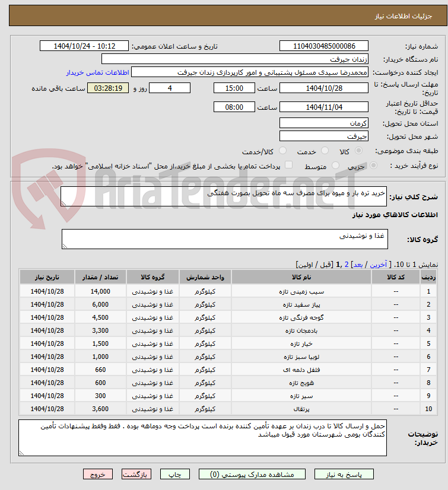Click the شرح کلی نیاز text area
This screenshot has height=490, width=448.
click(x=224, y=196)
